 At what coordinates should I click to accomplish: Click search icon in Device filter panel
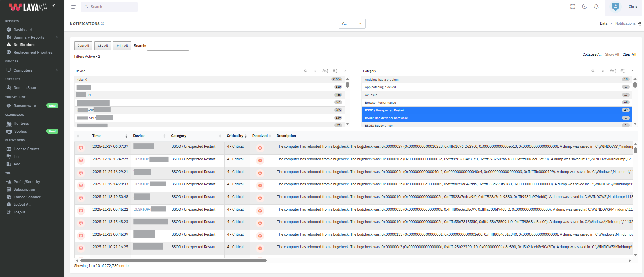(x=305, y=71)
